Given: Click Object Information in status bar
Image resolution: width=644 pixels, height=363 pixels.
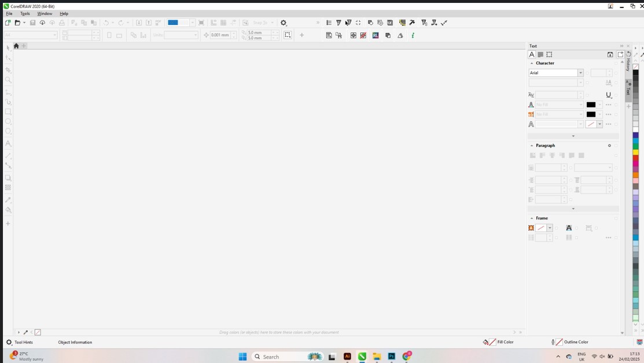Looking at the screenshot, I should coord(75,342).
